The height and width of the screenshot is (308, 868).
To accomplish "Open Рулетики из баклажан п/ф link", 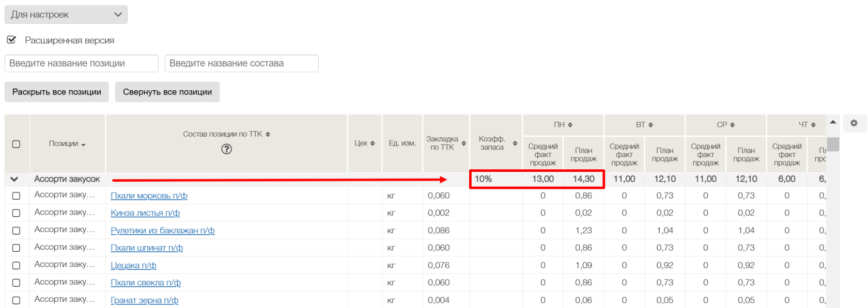I will pos(162,231).
